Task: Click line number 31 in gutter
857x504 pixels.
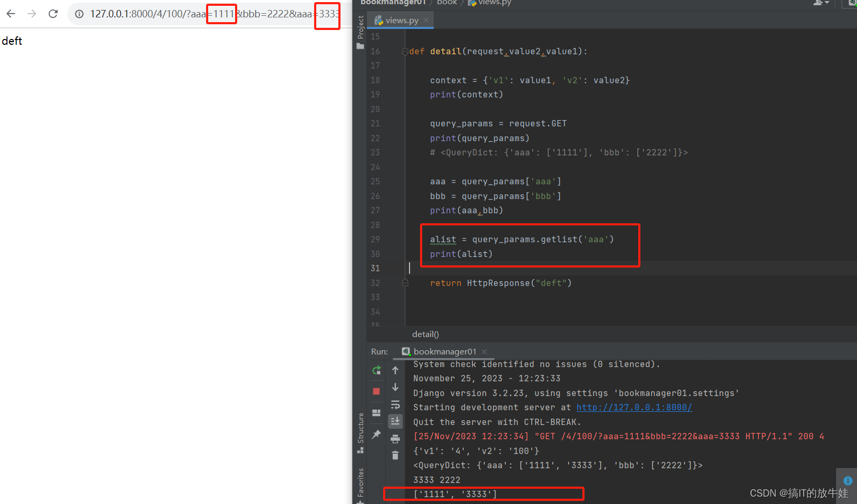Action: pos(375,268)
